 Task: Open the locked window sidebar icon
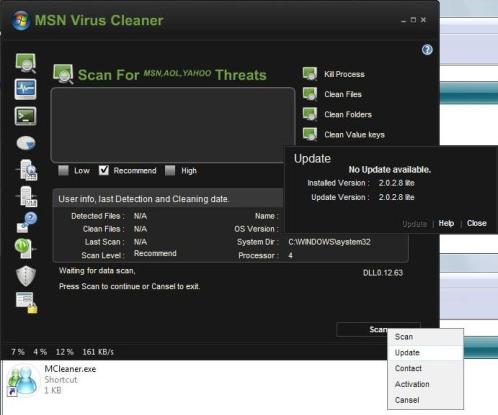pos(27,303)
